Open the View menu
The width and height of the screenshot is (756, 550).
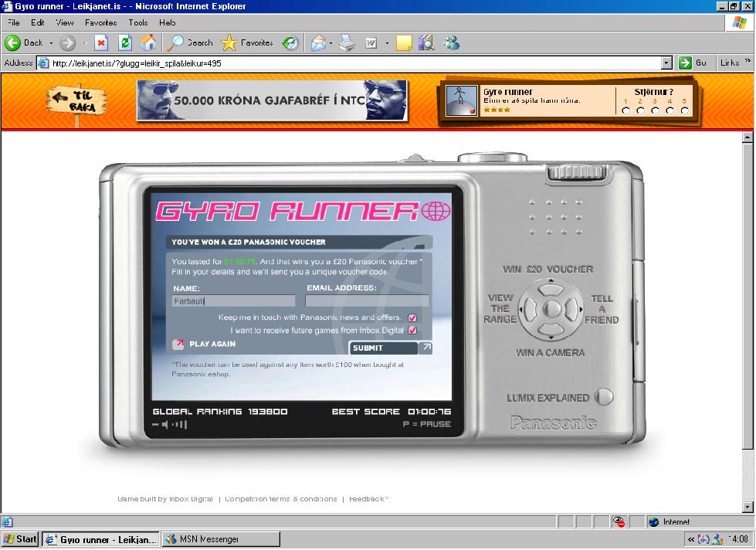coord(65,22)
